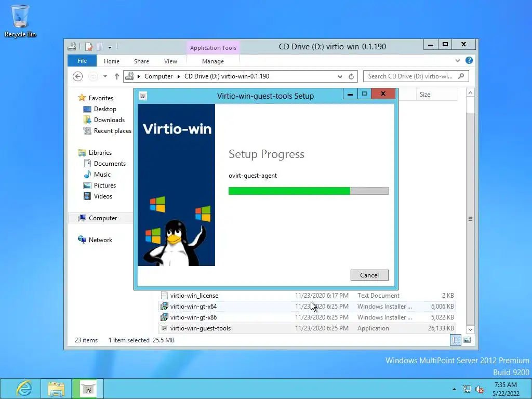Refresh the CD Drive folder view
Screen dimensions: 532x399
pos(351,77)
